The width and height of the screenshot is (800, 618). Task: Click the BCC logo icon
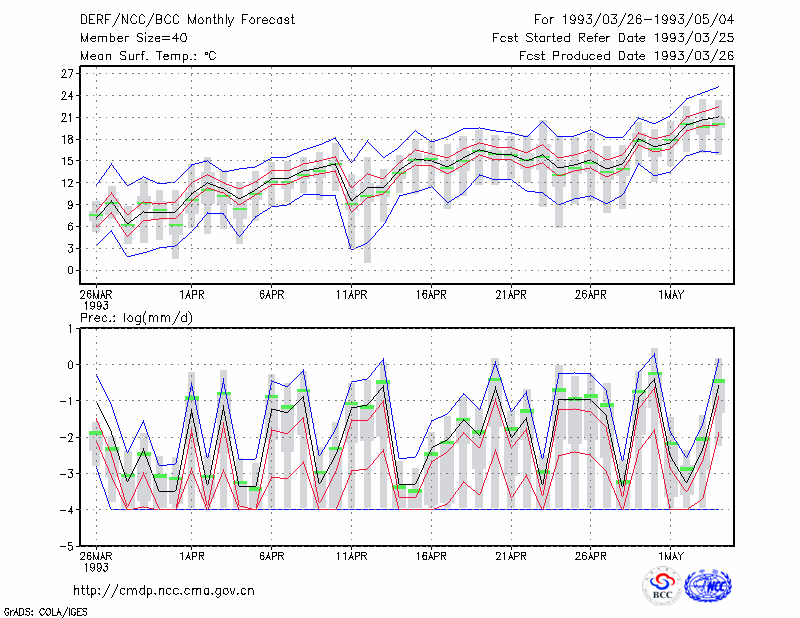pos(662,587)
